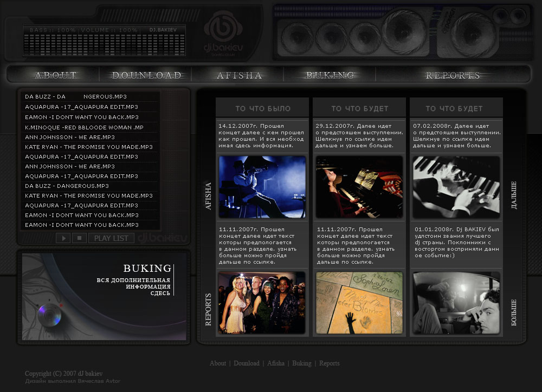Click the BUKING banner heading
This screenshot has height=392, width=542.
147,268
